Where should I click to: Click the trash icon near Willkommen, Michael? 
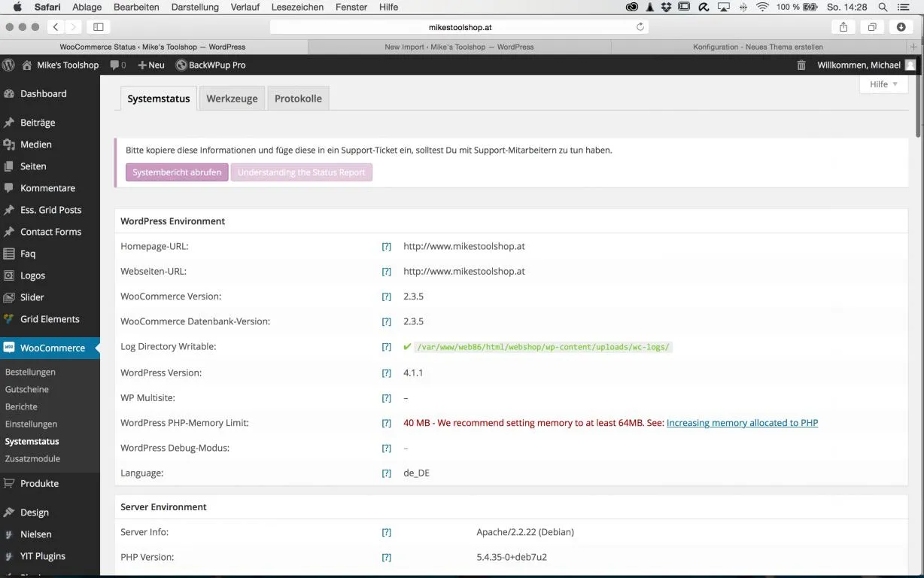coord(801,65)
